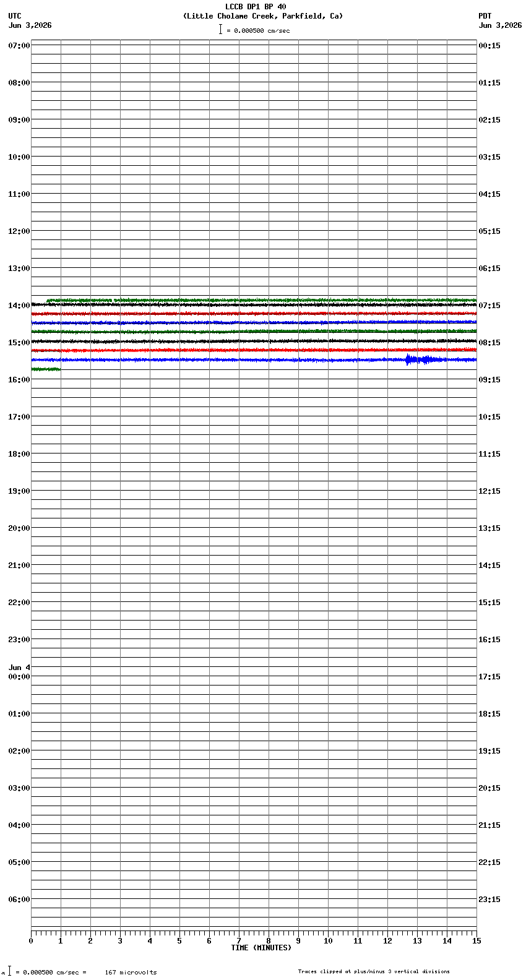Viewport: 526px width, 980px height.
Task: Click the x-axis tick label '10'
Action: 328,941
